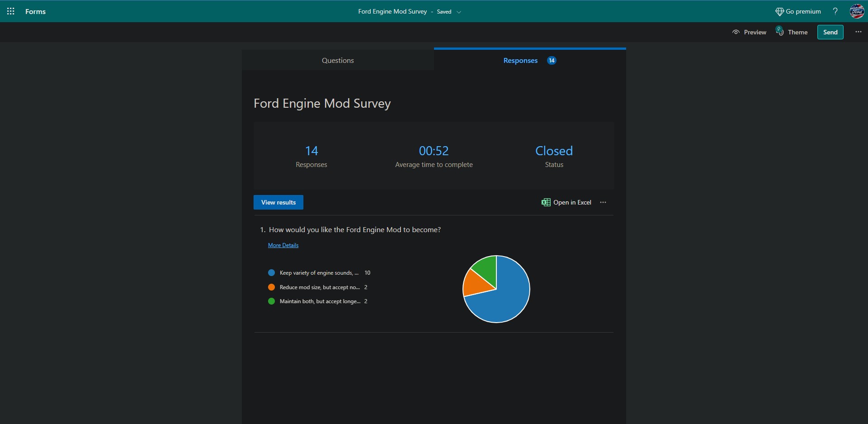Switch to the Responses tab
Viewport: 868px width, 424px height.
(x=530, y=60)
